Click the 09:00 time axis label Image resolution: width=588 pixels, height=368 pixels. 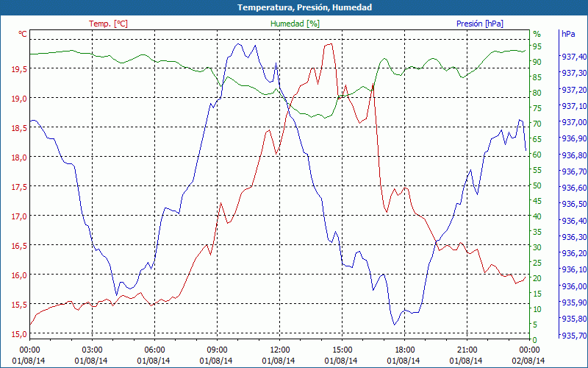point(217,350)
